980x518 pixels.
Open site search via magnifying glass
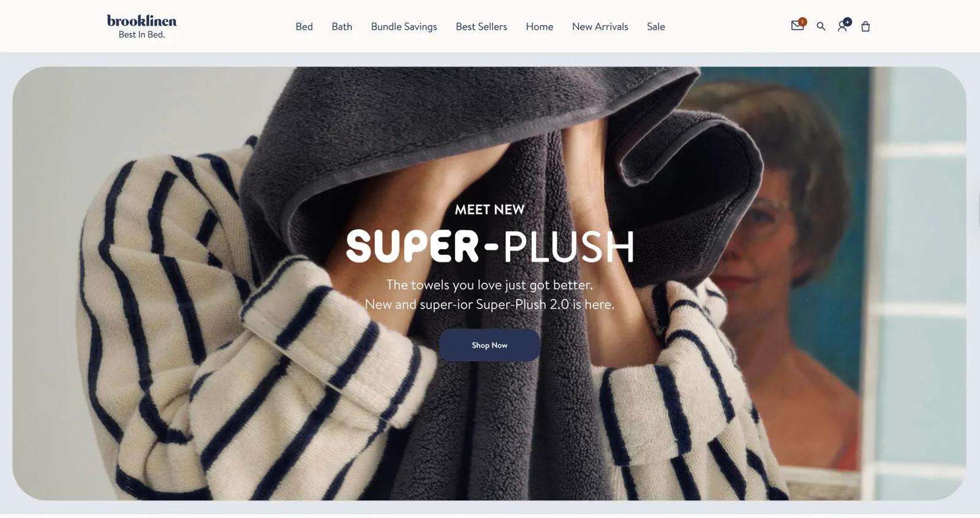821,26
